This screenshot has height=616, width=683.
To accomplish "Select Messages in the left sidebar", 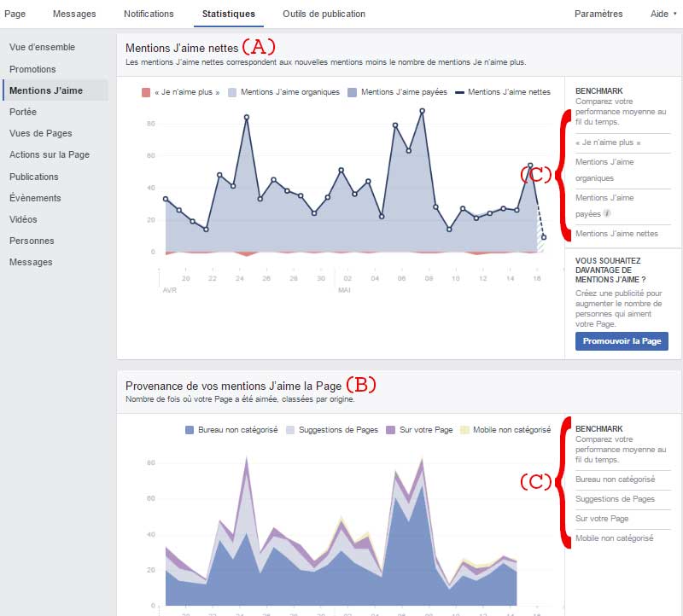I will pos(31,262).
